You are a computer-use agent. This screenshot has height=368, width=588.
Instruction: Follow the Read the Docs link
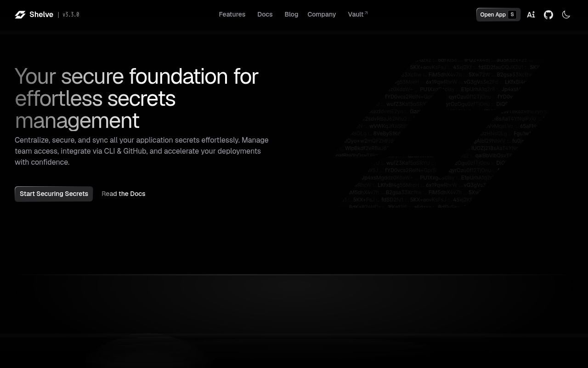(123, 194)
